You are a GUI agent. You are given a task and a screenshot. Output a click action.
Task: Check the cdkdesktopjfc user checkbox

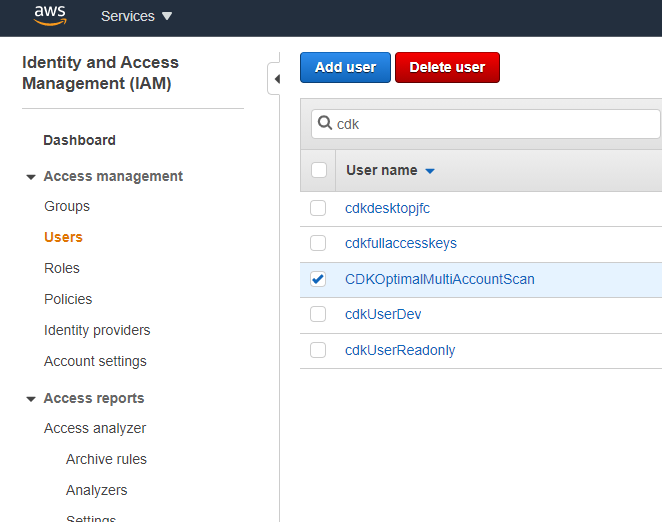tap(318, 208)
